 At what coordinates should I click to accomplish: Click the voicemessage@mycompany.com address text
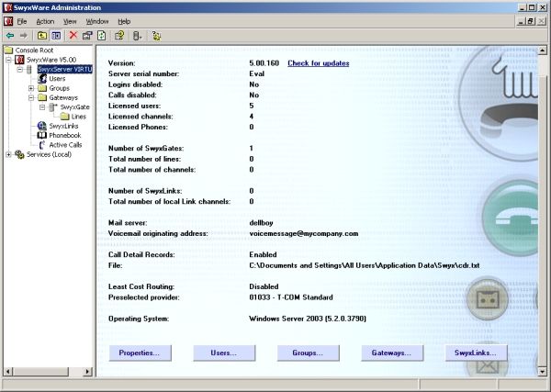304,233
